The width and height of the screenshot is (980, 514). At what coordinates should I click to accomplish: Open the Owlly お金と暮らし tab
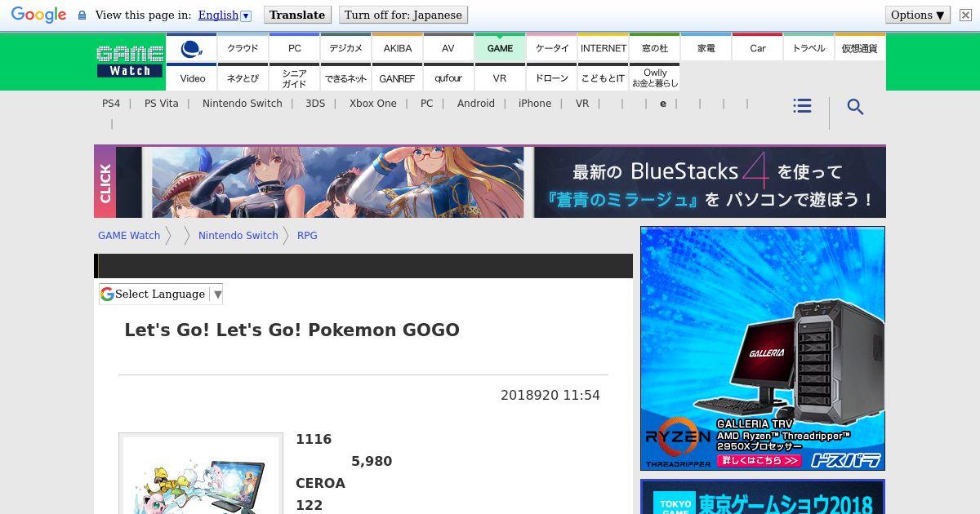pos(654,78)
